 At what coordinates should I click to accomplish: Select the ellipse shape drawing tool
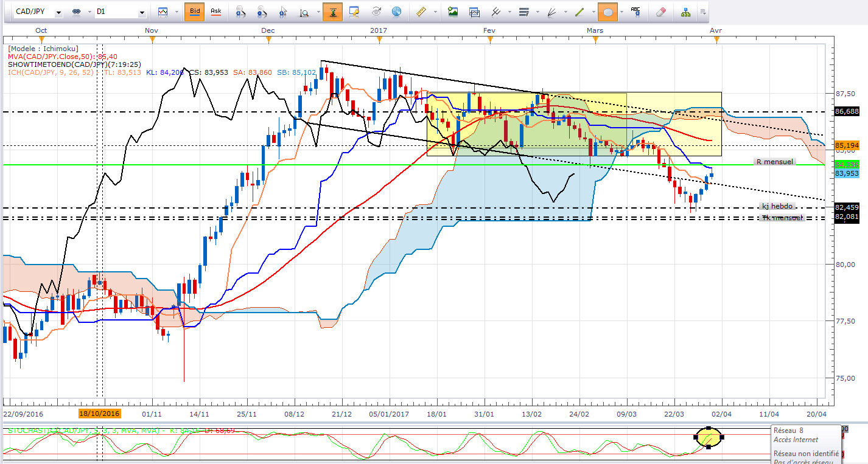[607, 12]
